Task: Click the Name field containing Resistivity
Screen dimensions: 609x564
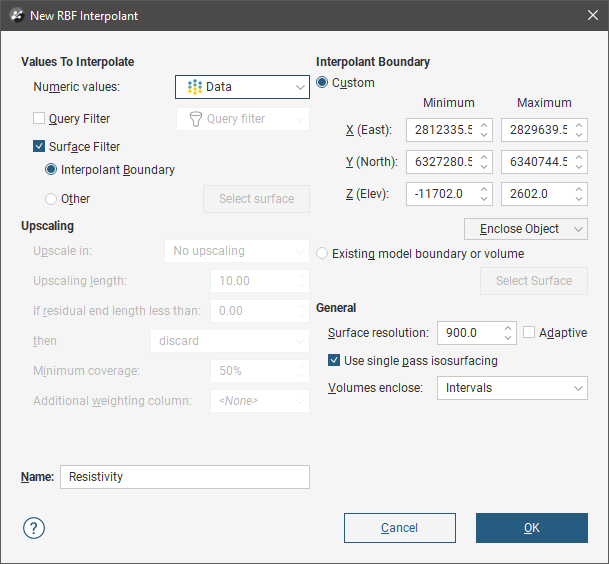Action: coord(184,477)
